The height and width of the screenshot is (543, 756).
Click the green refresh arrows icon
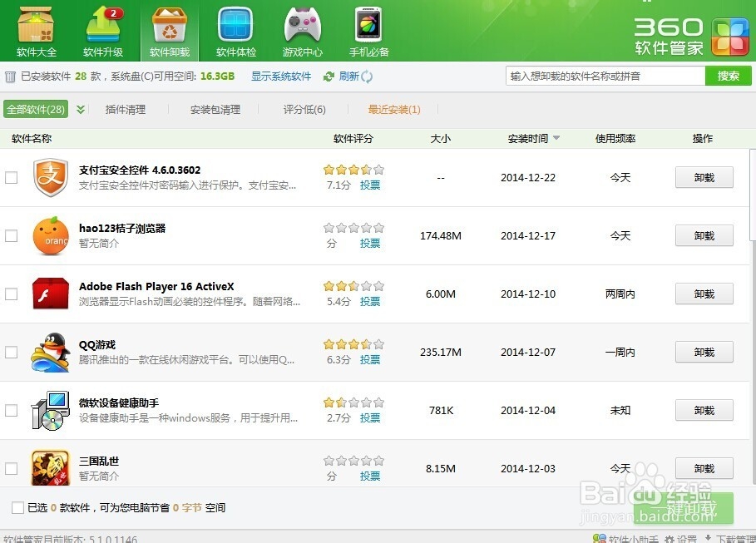tap(329, 77)
